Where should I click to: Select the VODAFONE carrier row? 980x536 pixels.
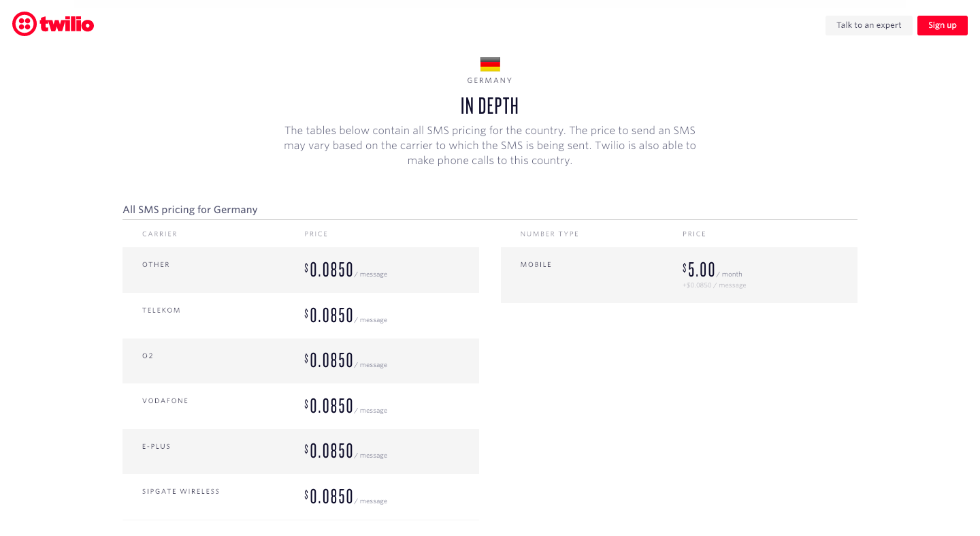click(x=300, y=406)
